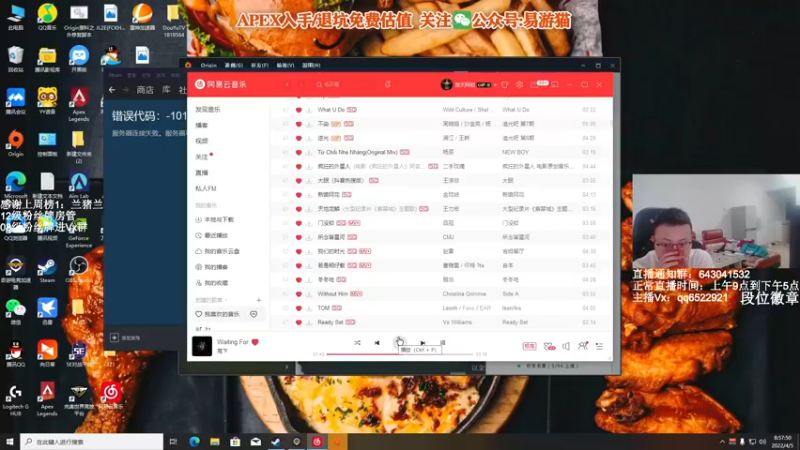Download the song Ready Set
This screenshot has height=450, width=800.
point(309,322)
